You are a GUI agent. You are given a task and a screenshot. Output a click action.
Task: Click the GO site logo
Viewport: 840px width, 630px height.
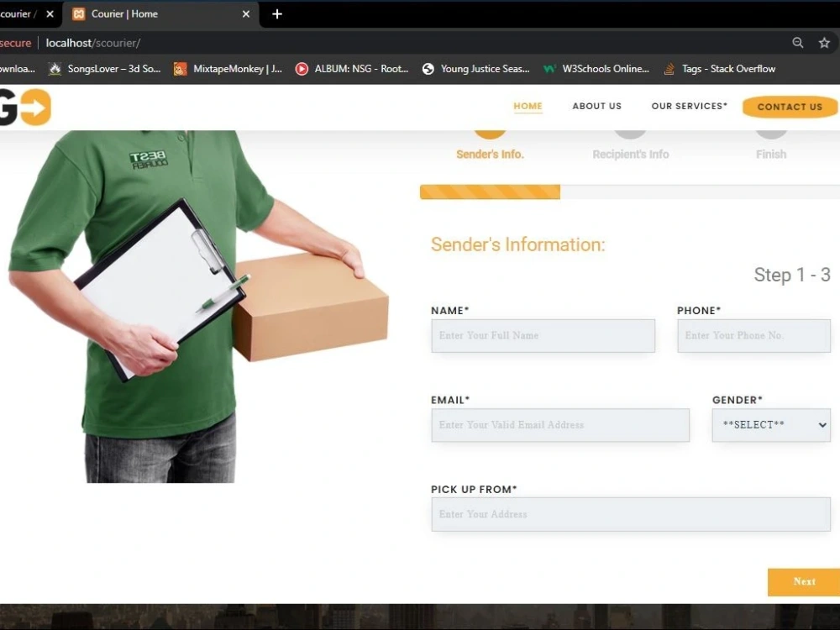[x=25, y=108]
